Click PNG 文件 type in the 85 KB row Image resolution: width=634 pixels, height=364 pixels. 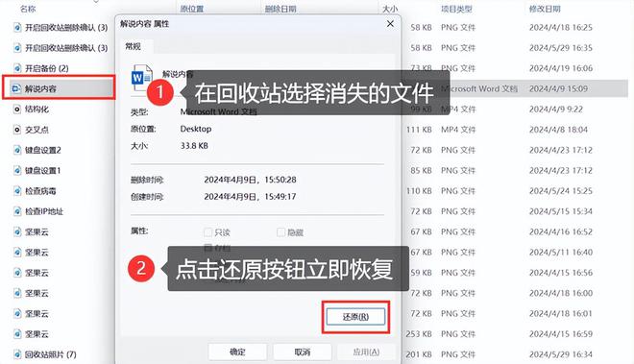point(458,170)
